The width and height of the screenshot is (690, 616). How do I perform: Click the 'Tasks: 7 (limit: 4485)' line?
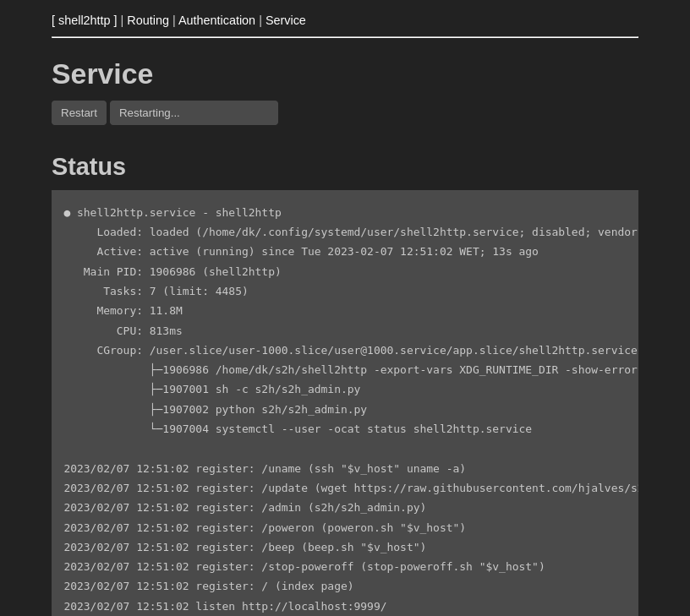[176, 292]
